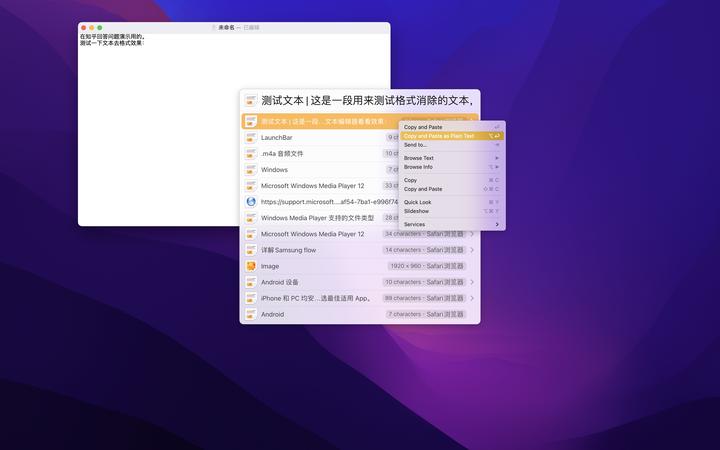Select the Image clipboard entry
This screenshot has height=450, width=720.
[x=360, y=266]
